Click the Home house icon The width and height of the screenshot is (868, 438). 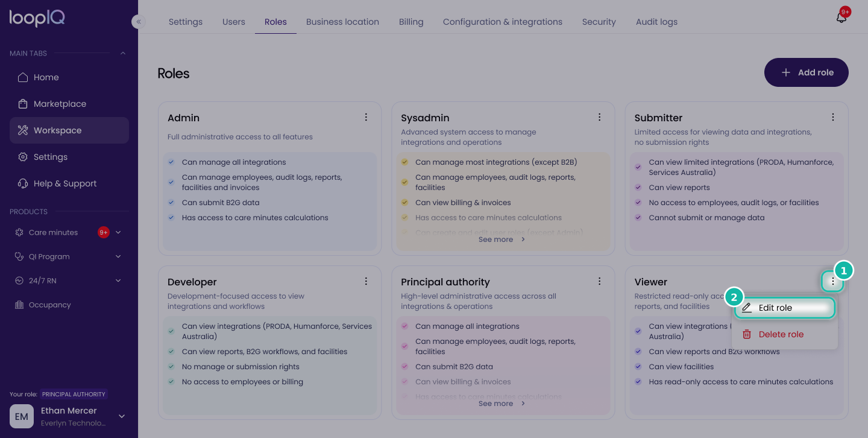click(x=23, y=77)
